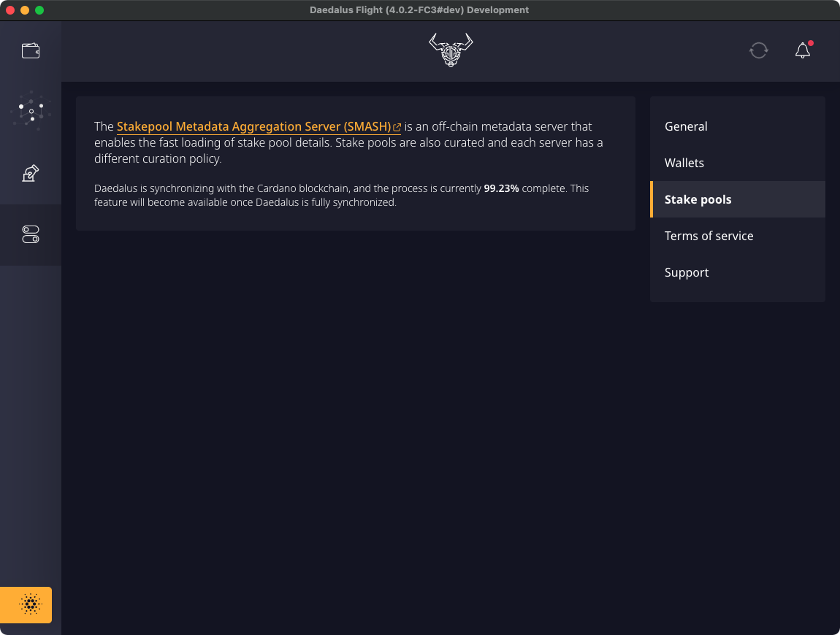
Task: Open the voting registration sidebar icon
Action: click(31, 173)
